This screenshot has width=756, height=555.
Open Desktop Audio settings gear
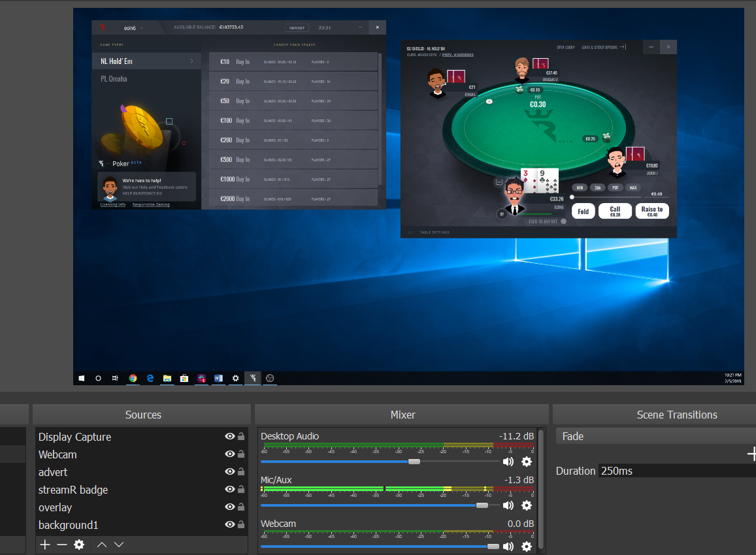click(x=527, y=462)
